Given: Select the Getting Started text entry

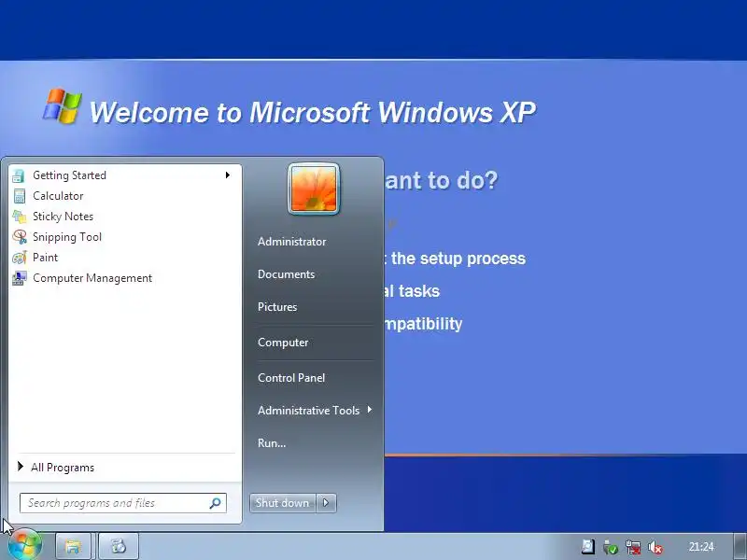Looking at the screenshot, I should point(69,175).
